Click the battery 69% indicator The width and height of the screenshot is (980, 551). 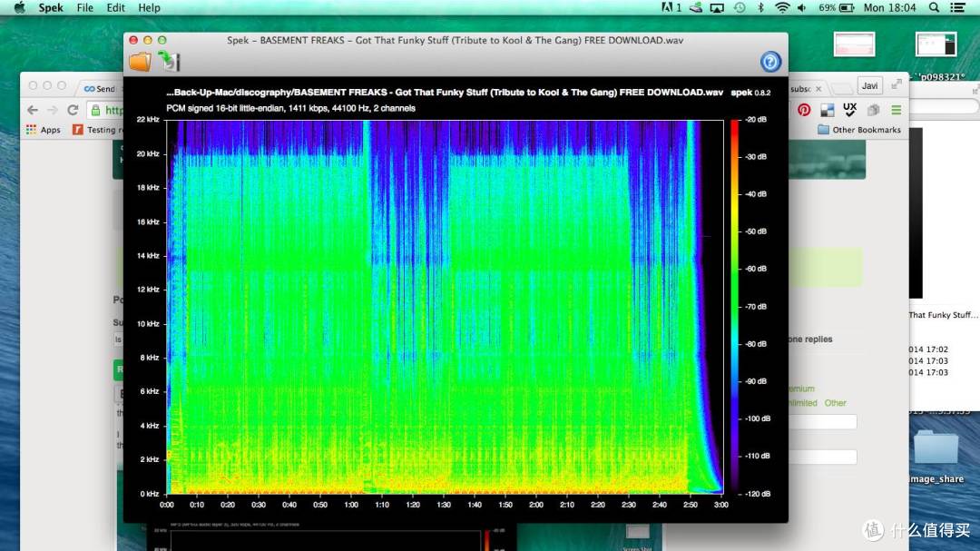[837, 7]
